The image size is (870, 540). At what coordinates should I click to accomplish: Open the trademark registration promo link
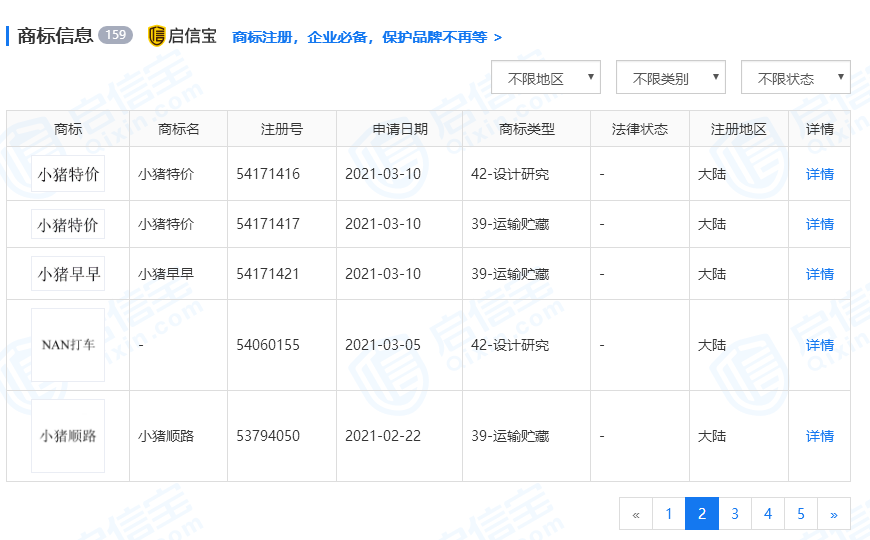tap(367, 37)
